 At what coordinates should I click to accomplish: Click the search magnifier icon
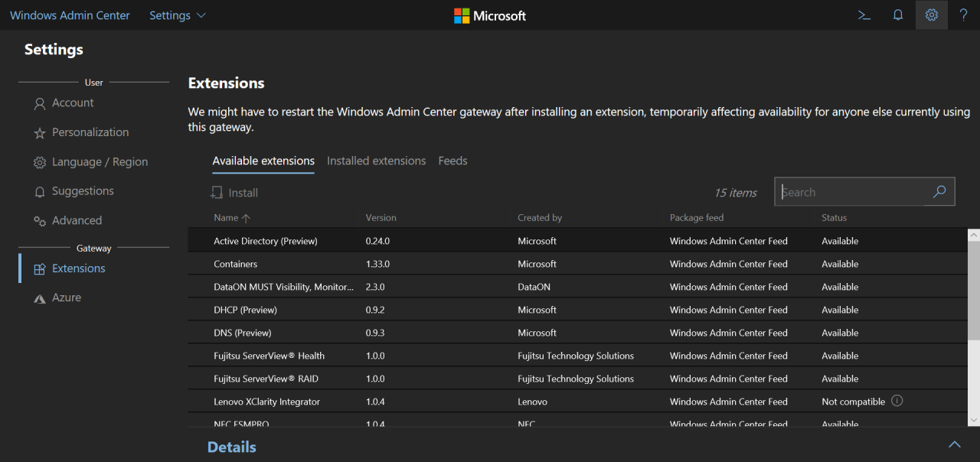point(939,192)
